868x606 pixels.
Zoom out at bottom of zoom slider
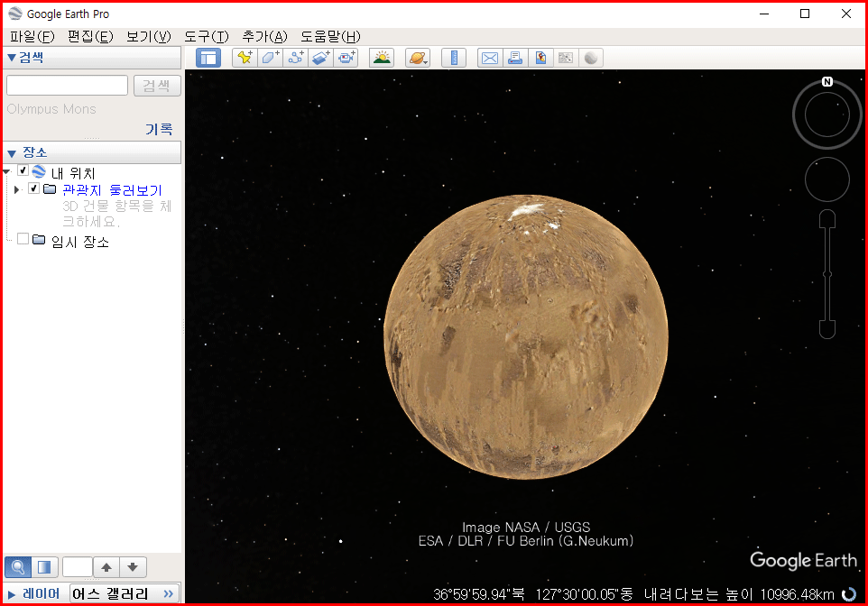pos(827,329)
